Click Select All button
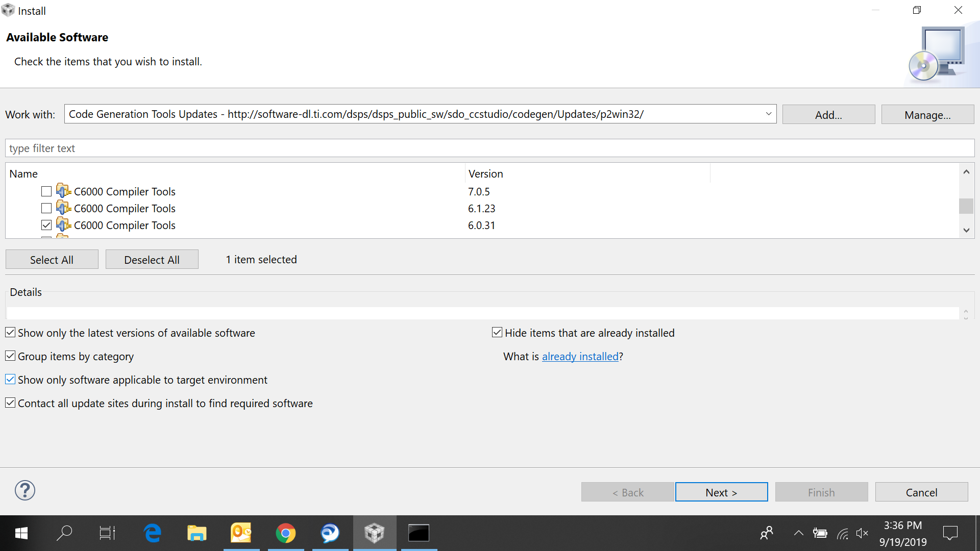Image resolution: width=980 pixels, height=551 pixels. click(52, 260)
